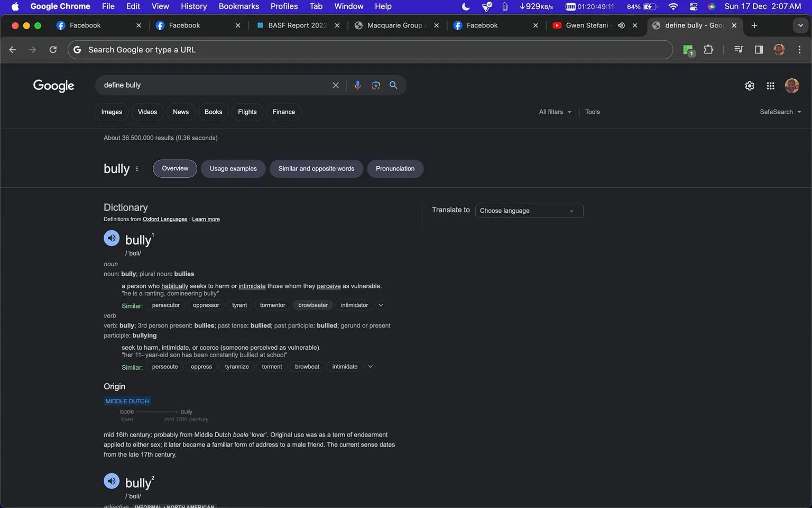Click the three-dot menu beside bully

137,169
